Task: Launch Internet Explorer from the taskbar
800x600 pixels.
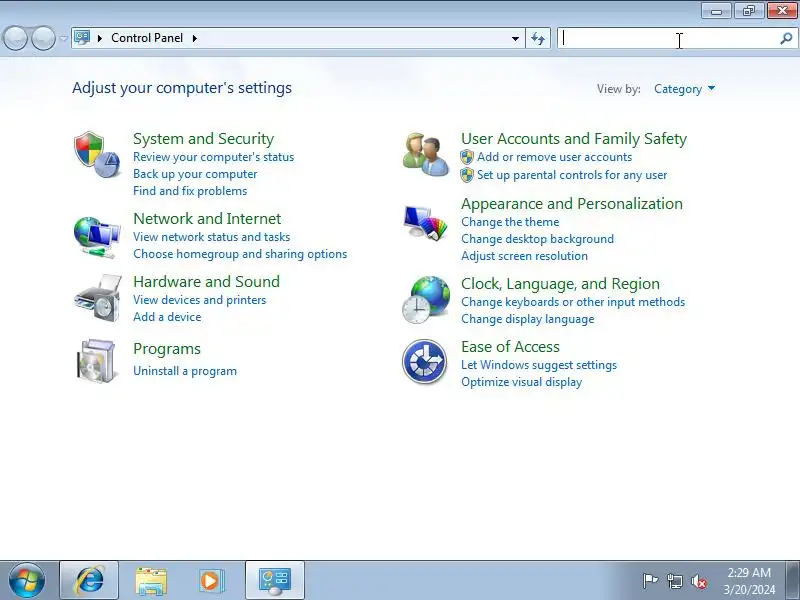Action: tap(89, 580)
